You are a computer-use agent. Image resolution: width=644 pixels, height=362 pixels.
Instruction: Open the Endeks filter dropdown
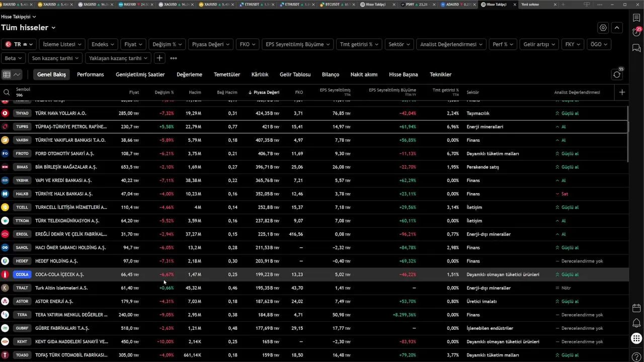pos(103,44)
